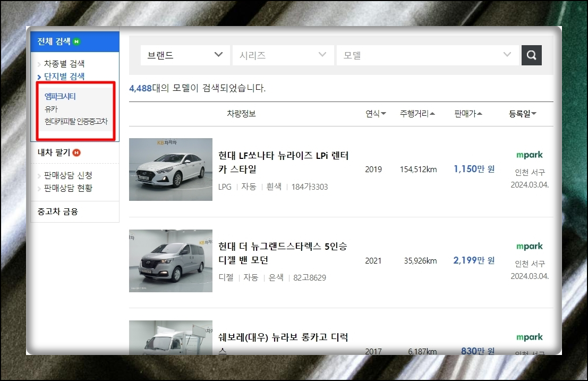Click mpark logo in the 그랜드스타렉스 row
Viewport: 588px width, 381px height.
530,247
